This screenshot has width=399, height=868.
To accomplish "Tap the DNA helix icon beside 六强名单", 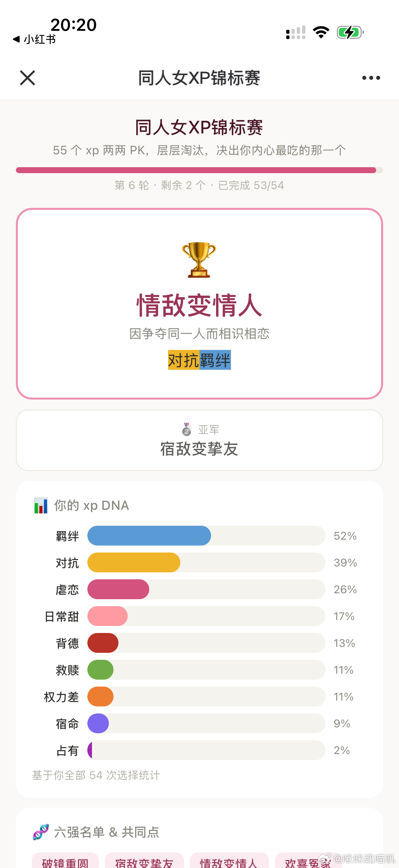I will [x=41, y=832].
